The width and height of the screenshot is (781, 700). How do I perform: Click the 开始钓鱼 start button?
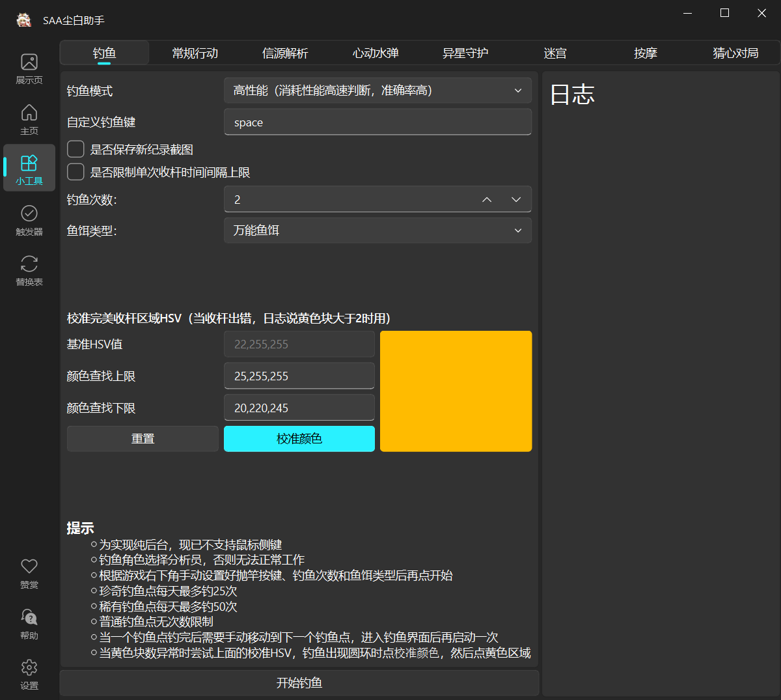tap(299, 683)
